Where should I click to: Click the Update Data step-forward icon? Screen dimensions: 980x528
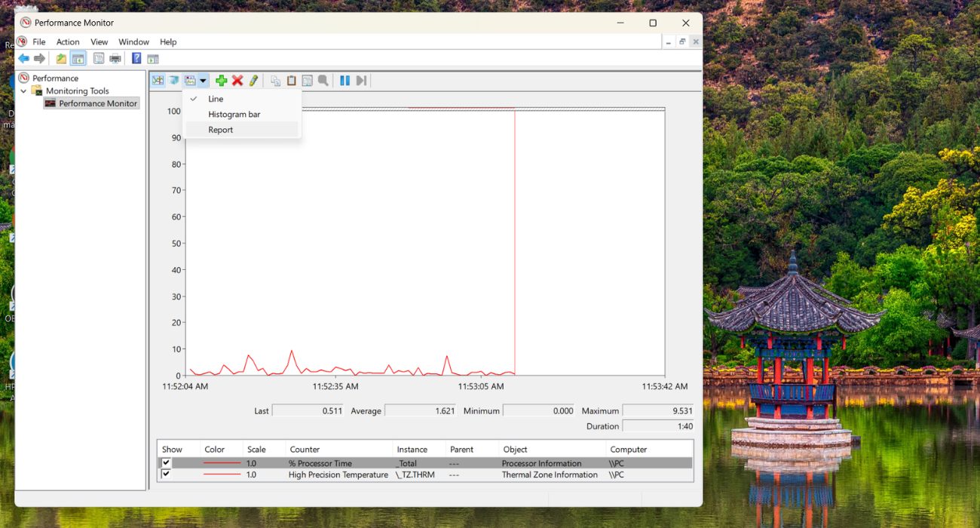point(361,81)
